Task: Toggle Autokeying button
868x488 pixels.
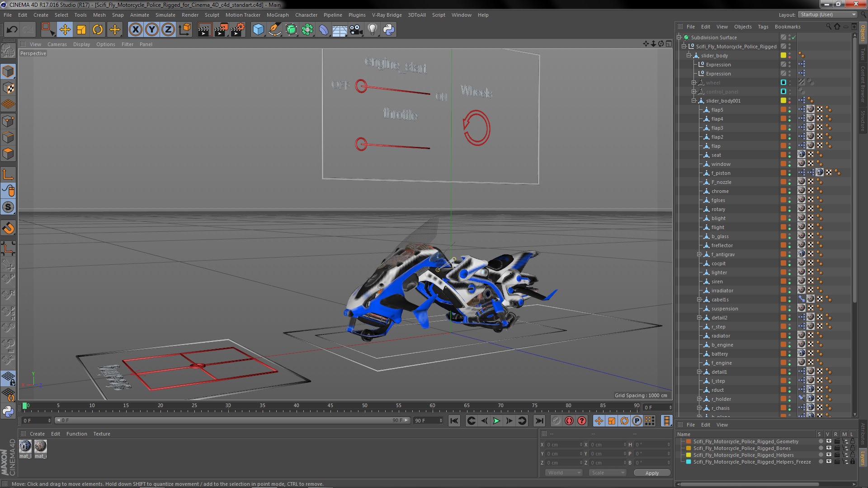Action: pyautogui.click(x=569, y=421)
